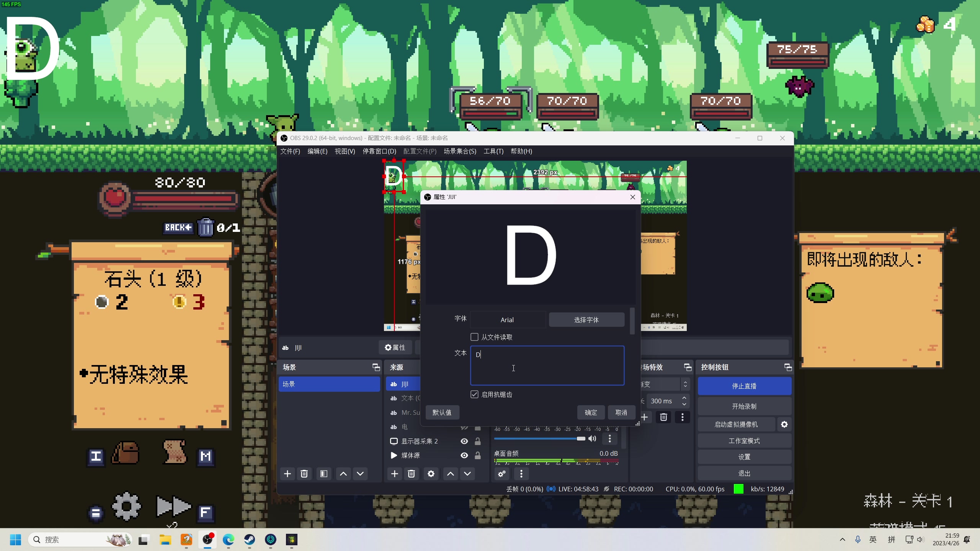Screen dimensions: 980x551
Task: Open audio mixer bottom three-dot menu
Action: 521,474
